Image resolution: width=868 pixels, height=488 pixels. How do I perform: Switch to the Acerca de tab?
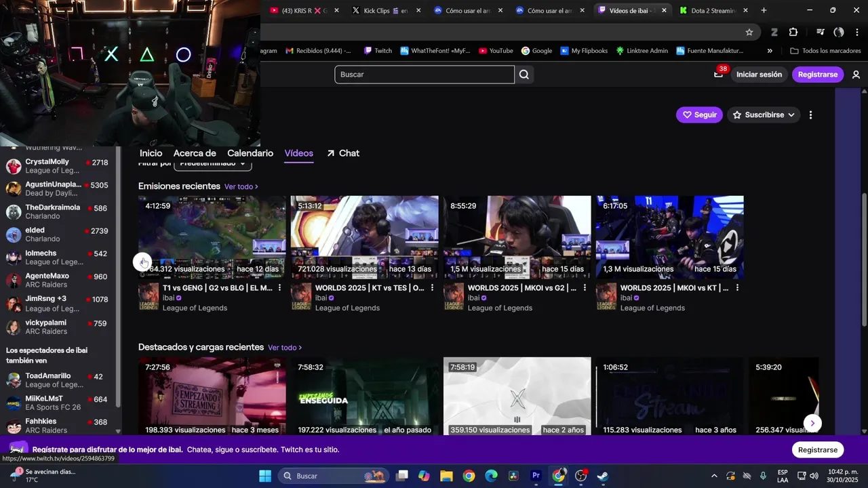pyautogui.click(x=195, y=153)
